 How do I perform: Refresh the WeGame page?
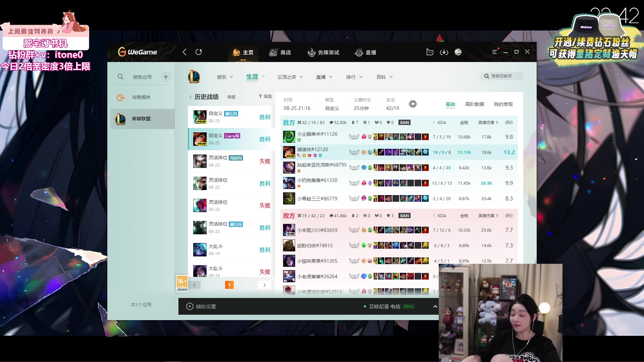(x=199, y=52)
